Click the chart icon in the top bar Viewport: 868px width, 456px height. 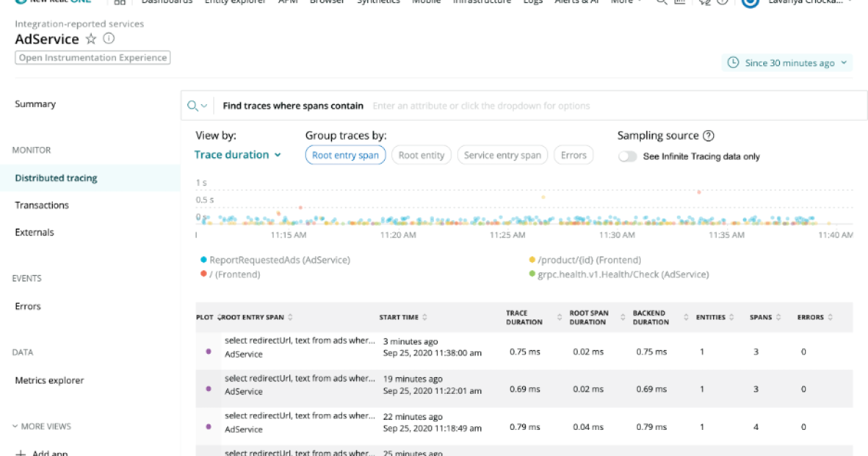[x=678, y=2]
